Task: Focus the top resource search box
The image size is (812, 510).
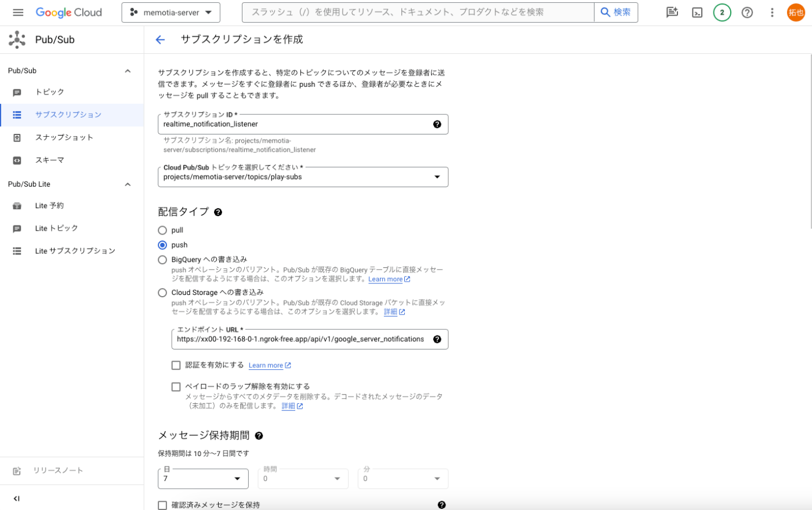Action: (419, 12)
